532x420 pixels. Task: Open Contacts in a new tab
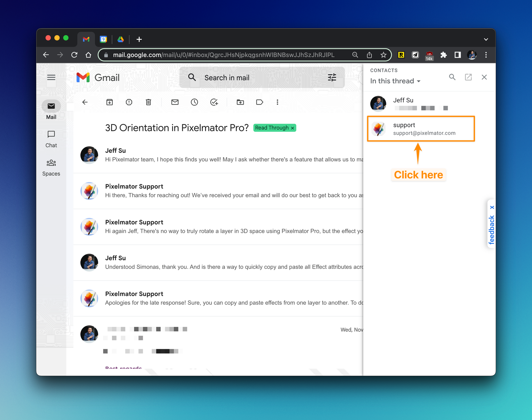point(468,77)
